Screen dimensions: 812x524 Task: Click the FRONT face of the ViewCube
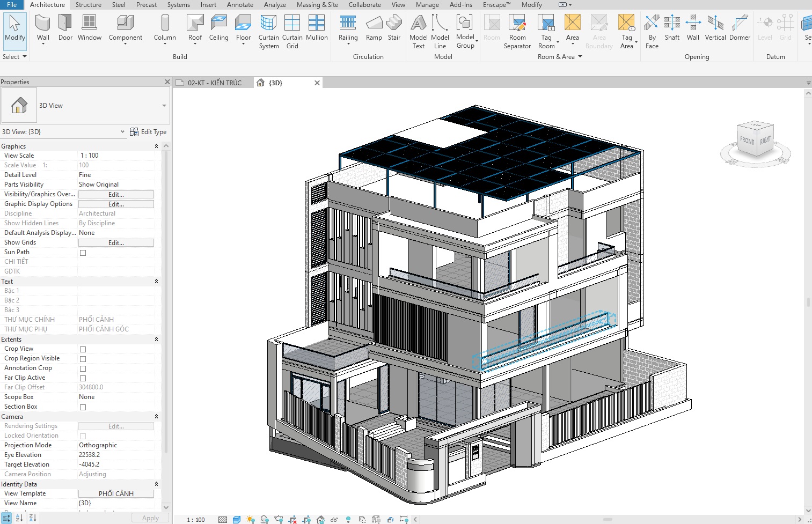(x=747, y=141)
